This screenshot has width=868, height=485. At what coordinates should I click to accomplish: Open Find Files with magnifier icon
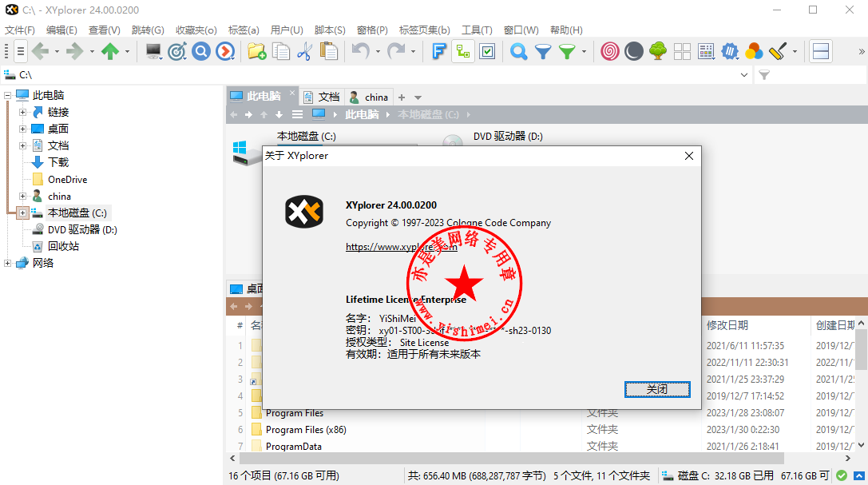coord(519,51)
